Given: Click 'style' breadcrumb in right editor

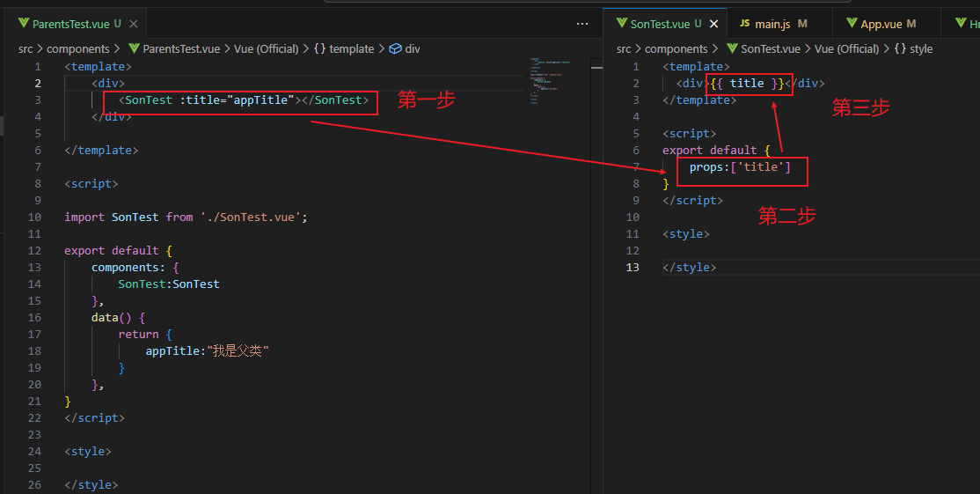Looking at the screenshot, I should (x=921, y=48).
